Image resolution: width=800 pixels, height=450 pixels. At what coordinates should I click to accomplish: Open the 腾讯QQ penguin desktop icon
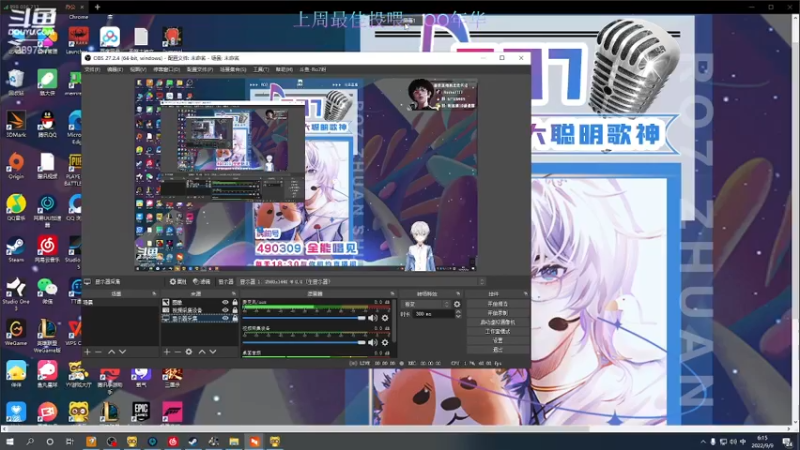pos(47,124)
